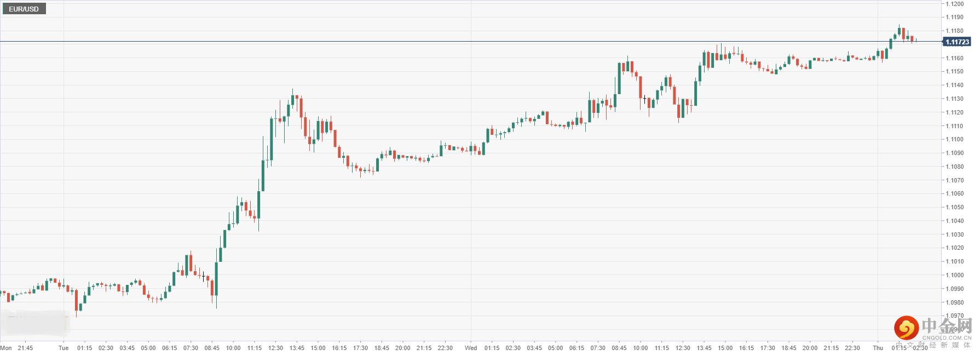
Task: Click the CNGOLD orange logo icon
Action: tap(906, 328)
